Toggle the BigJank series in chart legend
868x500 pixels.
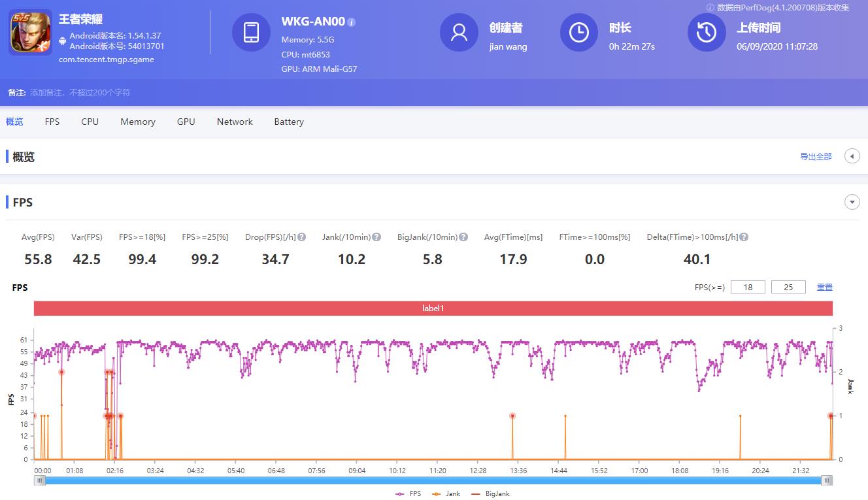tap(490, 493)
